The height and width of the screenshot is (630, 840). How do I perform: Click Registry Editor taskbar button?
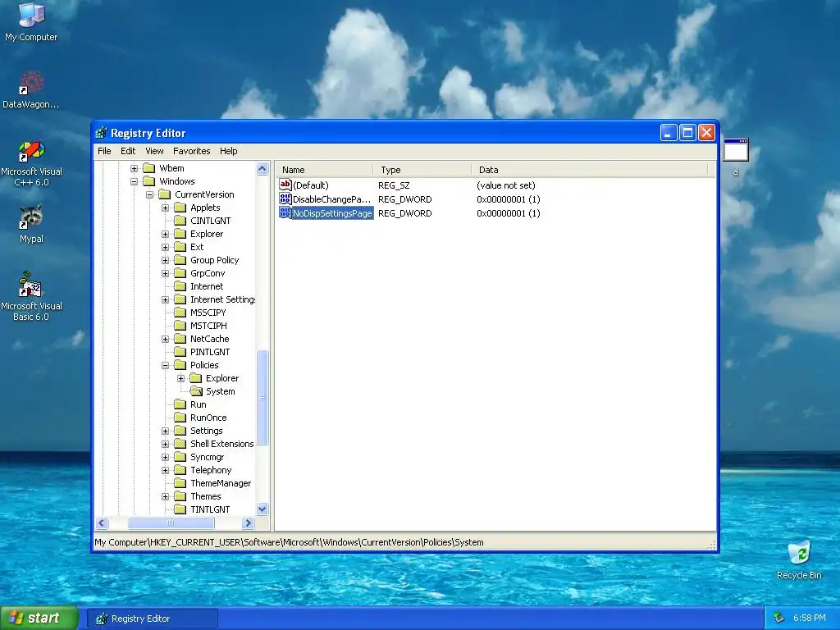152,619
